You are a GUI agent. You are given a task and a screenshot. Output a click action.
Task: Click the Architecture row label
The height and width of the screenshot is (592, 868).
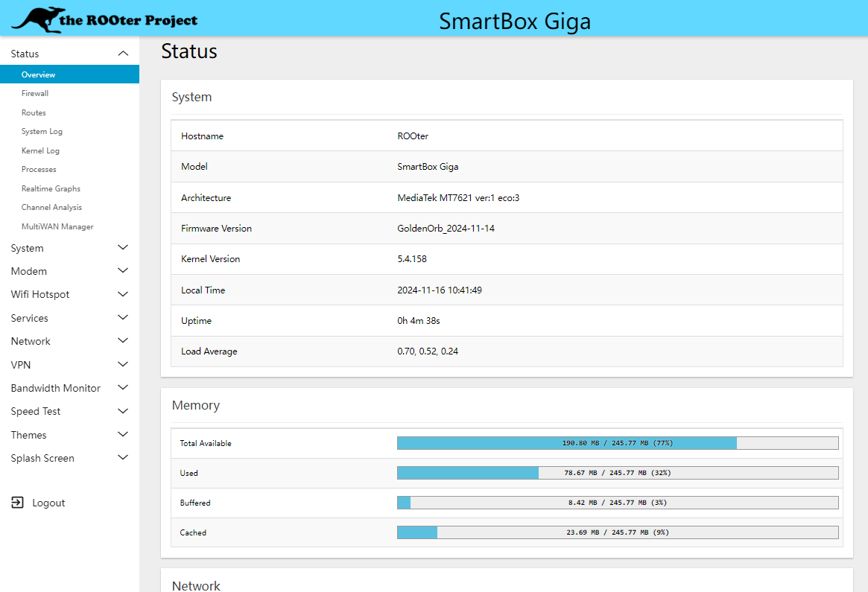(x=206, y=197)
